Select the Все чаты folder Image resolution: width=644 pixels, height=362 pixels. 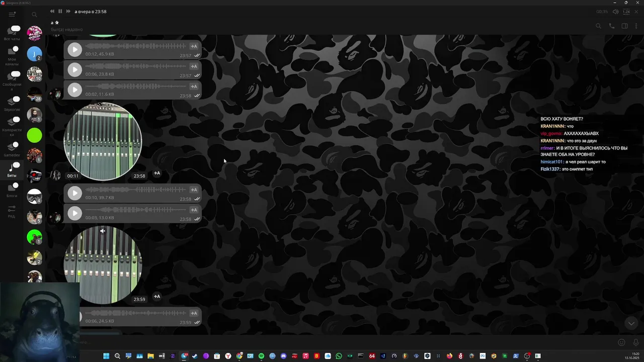point(12,33)
